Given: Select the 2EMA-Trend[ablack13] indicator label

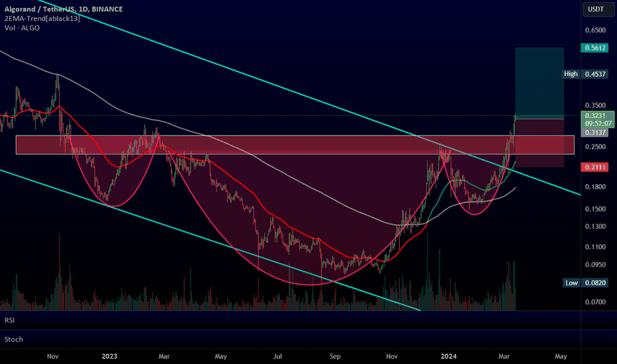Looking at the screenshot, I should (42, 19).
